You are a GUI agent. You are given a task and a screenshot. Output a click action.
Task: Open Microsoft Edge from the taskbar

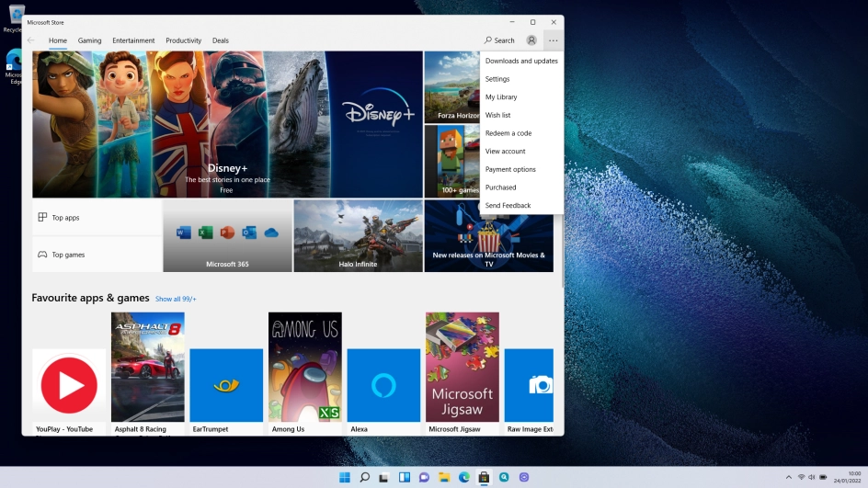pyautogui.click(x=464, y=477)
